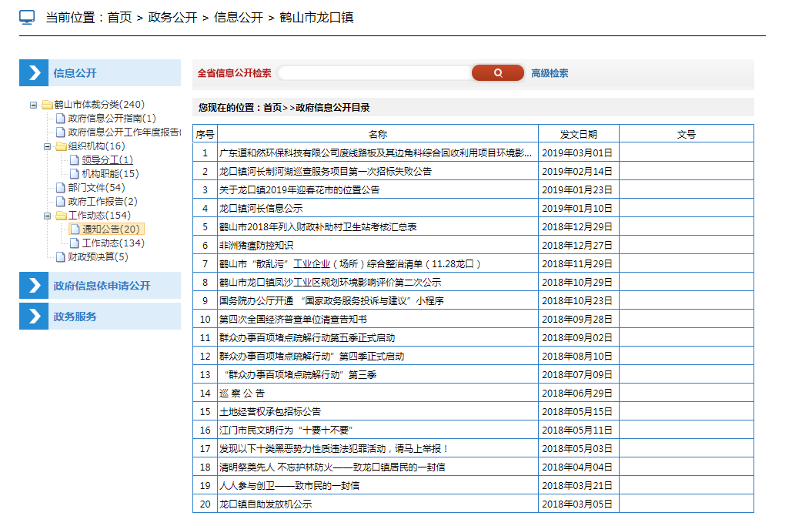Collapse the 组织机构 tree node
The height and width of the screenshot is (526, 812).
[x=48, y=146]
